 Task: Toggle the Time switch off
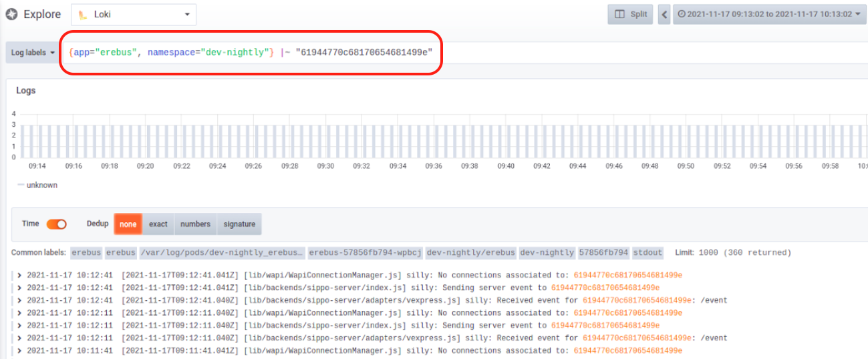click(x=56, y=224)
